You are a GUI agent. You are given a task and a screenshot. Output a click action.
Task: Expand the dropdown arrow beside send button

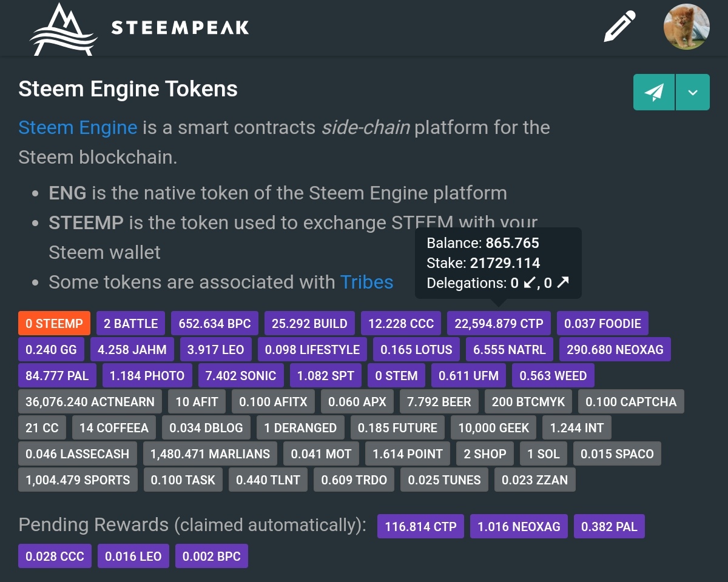tap(693, 92)
